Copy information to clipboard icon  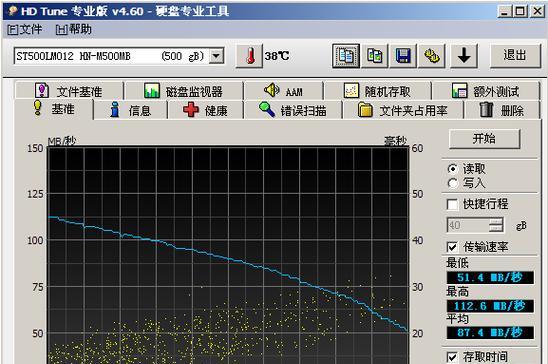tap(346, 56)
